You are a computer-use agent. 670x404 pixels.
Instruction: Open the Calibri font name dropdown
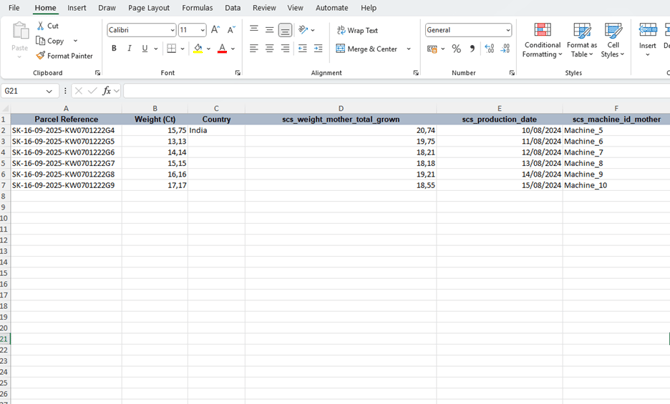pos(172,31)
